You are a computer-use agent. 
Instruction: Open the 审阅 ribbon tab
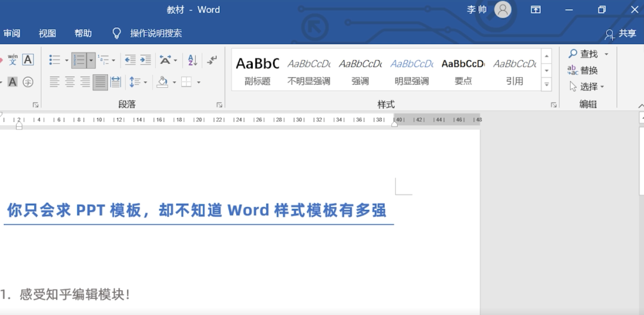coord(12,33)
